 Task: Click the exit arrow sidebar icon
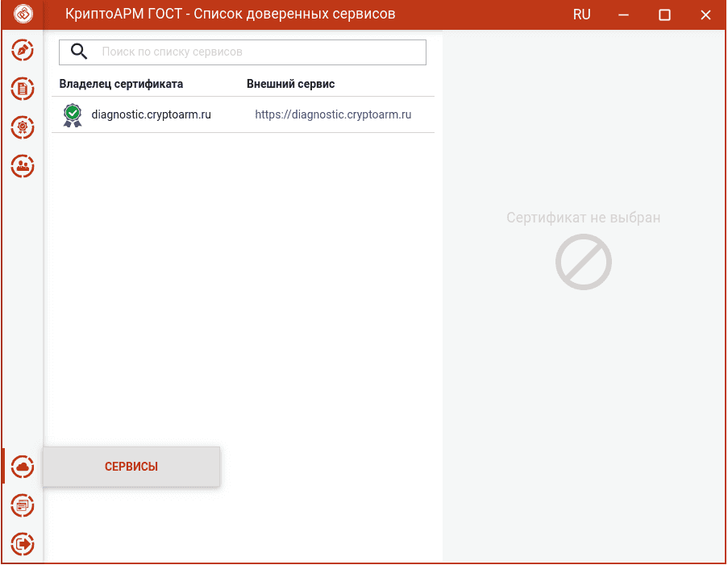[23, 543]
